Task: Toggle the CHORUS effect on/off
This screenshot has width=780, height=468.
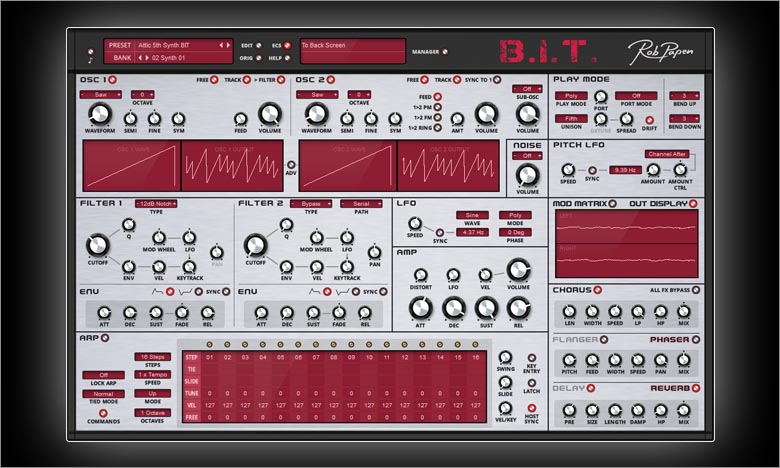Action: click(597, 290)
